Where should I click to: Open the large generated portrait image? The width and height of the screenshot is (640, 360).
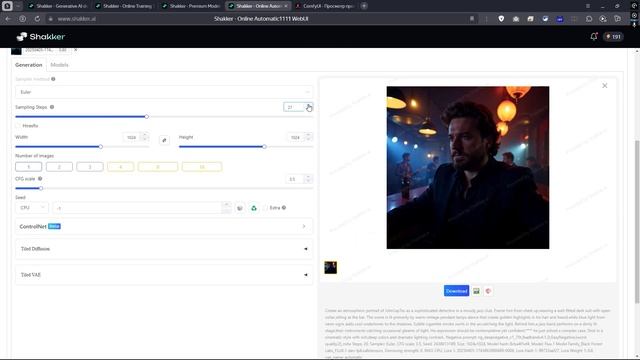click(x=468, y=167)
